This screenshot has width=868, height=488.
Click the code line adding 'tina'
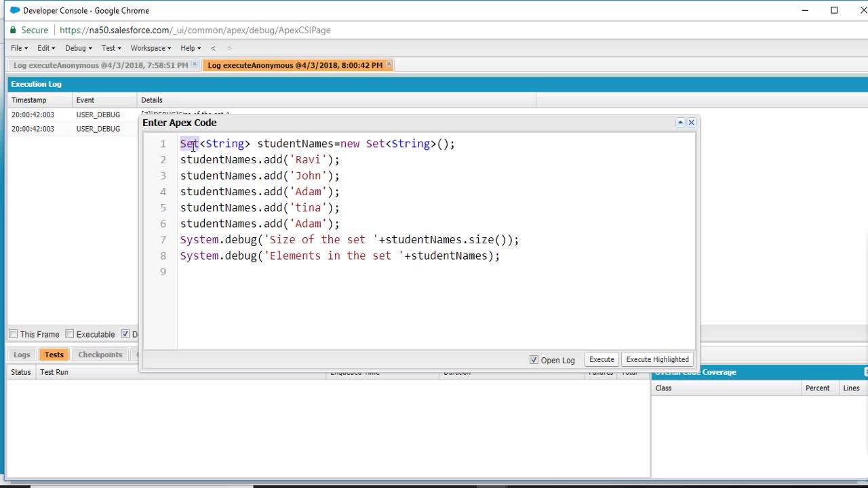260,207
